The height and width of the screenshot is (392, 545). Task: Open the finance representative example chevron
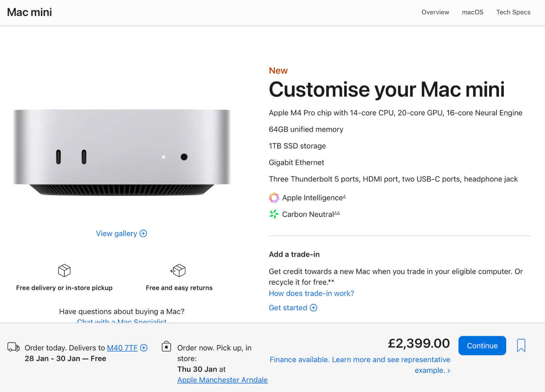click(449, 371)
